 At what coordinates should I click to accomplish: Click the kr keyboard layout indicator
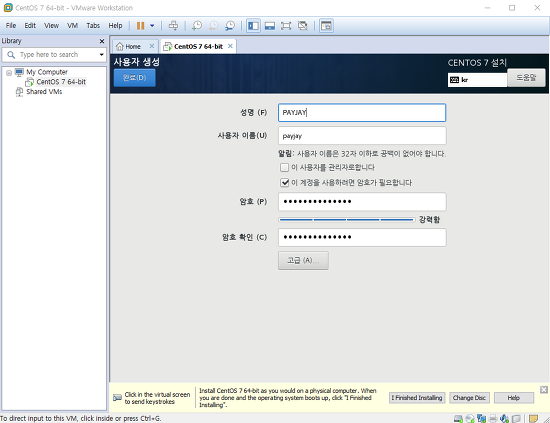coord(477,80)
